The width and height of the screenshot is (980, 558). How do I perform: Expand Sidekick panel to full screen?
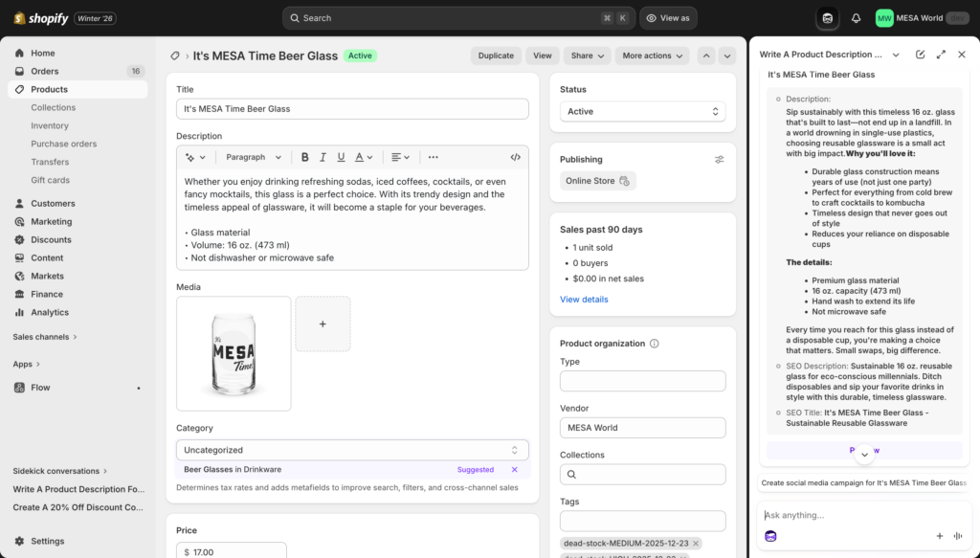(940, 55)
